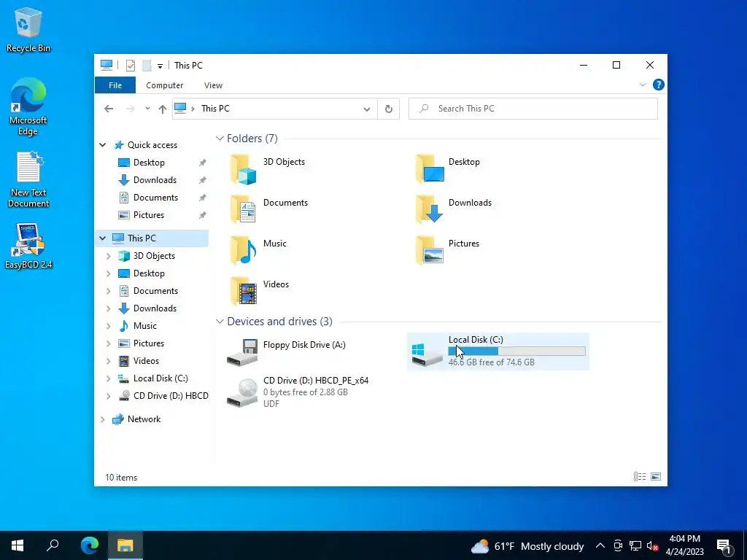Expand CD Drive (D:) HBCD in the tree
The image size is (747, 560).
[x=108, y=396]
